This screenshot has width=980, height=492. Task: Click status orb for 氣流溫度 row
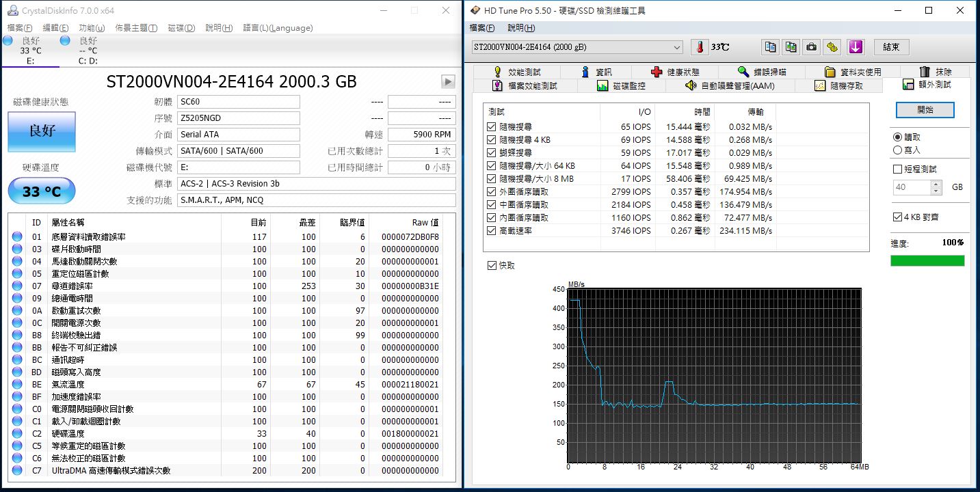(x=16, y=385)
